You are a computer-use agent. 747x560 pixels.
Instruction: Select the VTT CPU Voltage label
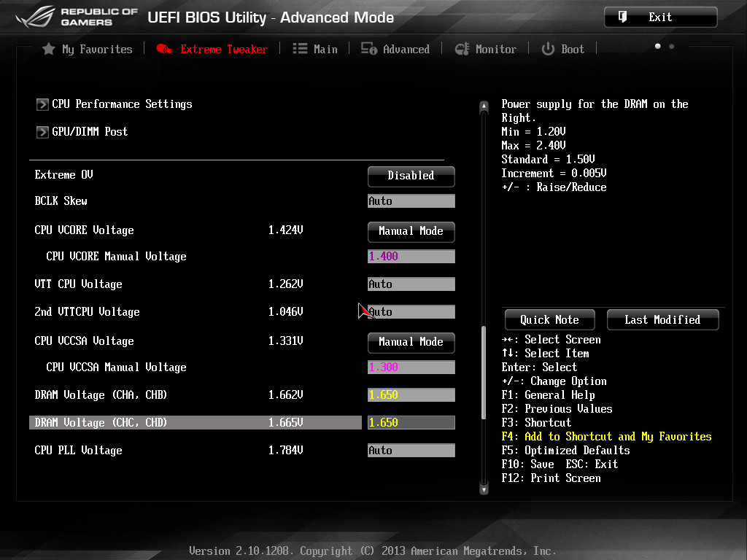point(79,284)
